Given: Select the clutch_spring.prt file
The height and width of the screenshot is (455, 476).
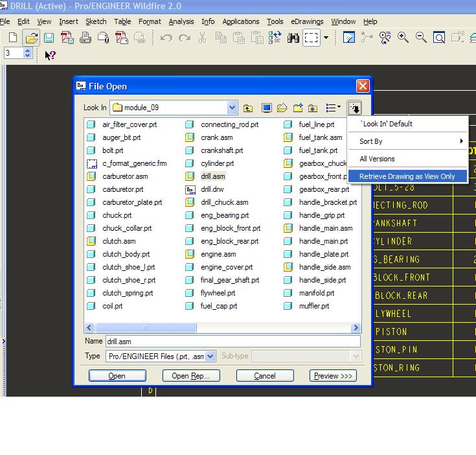Looking at the screenshot, I should [120, 293].
